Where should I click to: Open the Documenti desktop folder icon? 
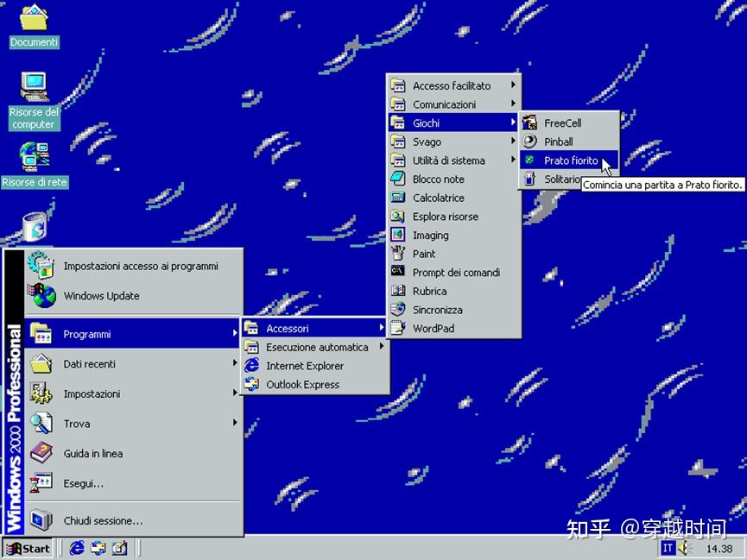[x=34, y=17]
